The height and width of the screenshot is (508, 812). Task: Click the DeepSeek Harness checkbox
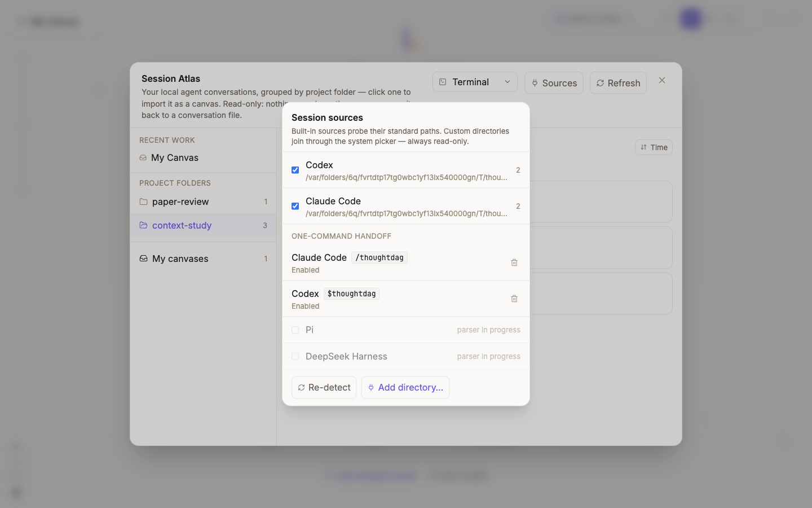[x=295, y=356]
